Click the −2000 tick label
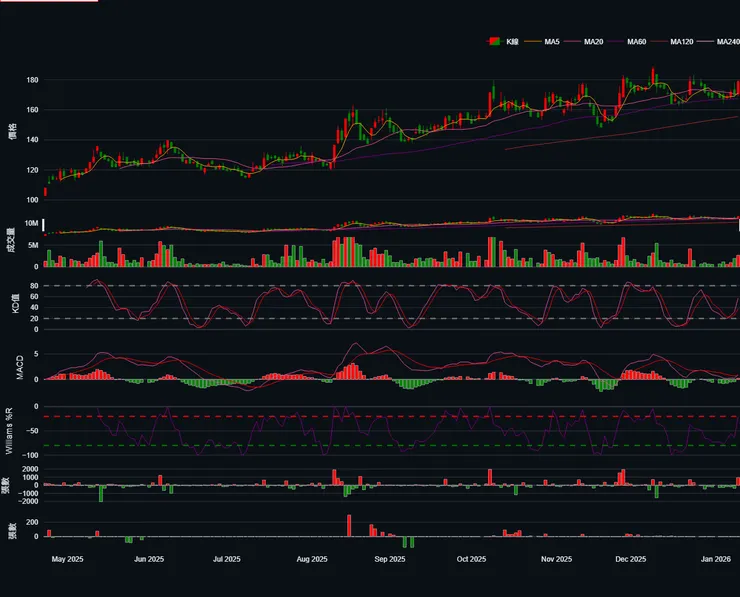The width and height of the screenshot is (740, 597). [29, 501]
